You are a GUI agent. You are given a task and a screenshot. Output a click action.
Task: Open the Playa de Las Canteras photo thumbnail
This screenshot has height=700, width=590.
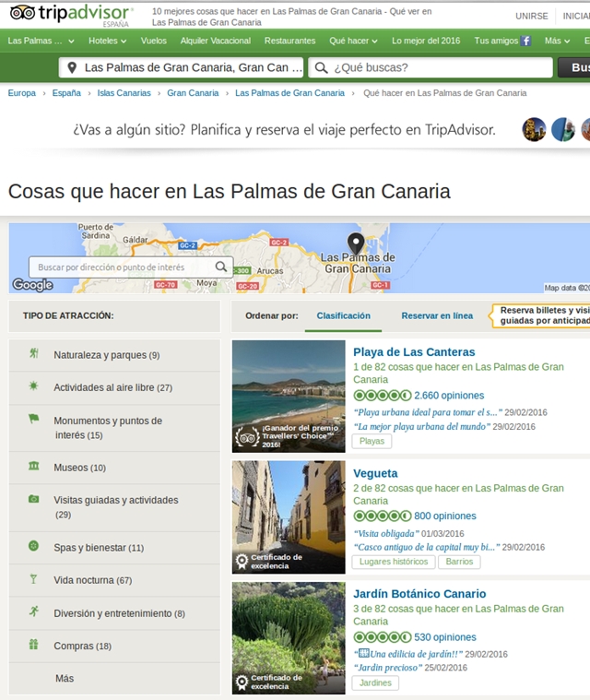coord(289,397)
